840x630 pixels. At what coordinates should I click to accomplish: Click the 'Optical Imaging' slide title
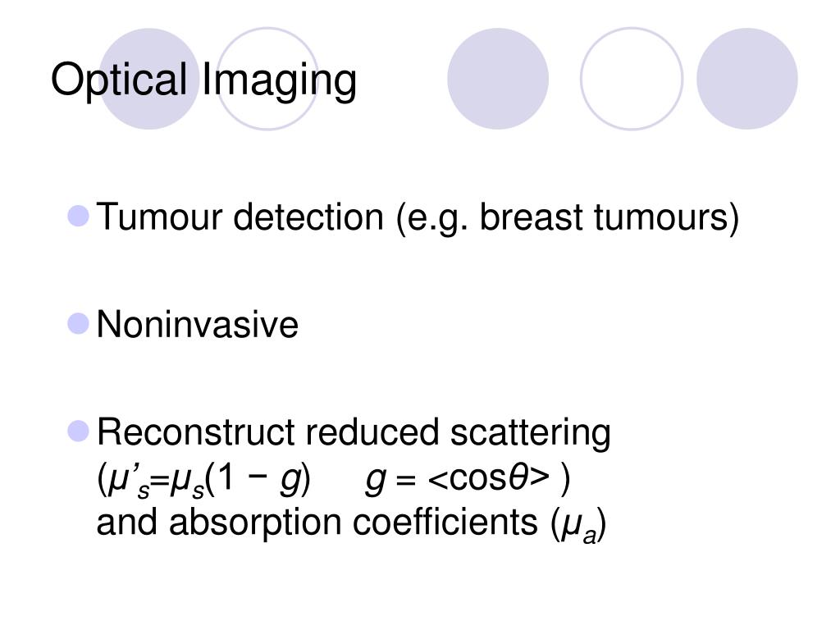click(x=203, y=80)
